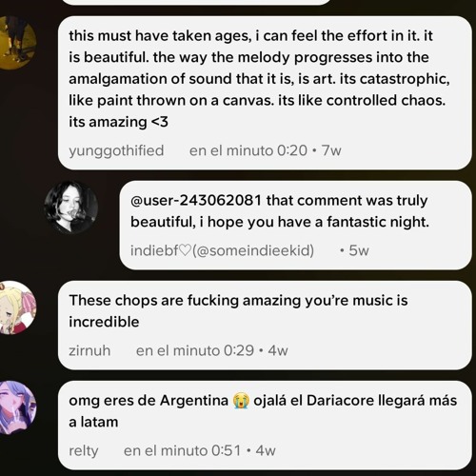Open zirnuh's anime avatar
Image resolution: width=476 pixels, height=476 pixels.
15,307
